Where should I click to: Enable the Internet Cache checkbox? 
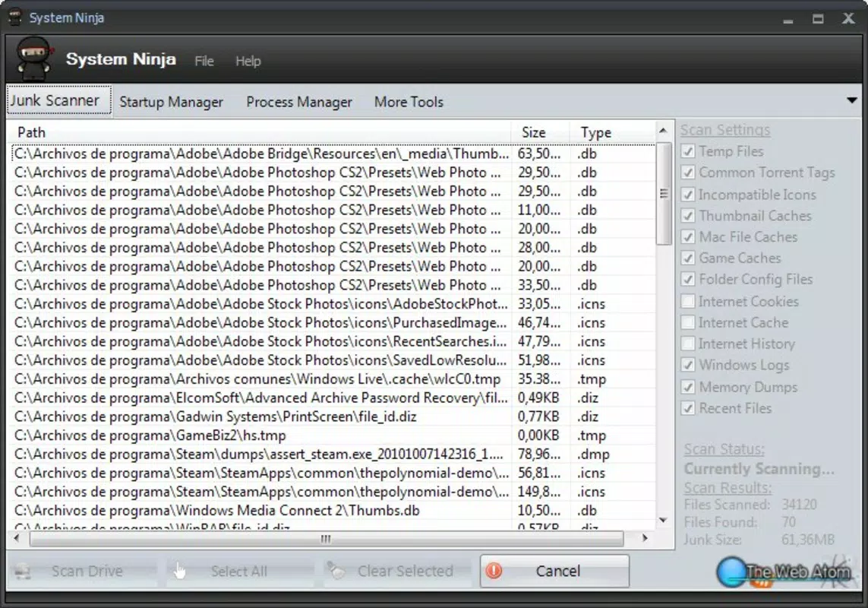(x=687, y=322)
